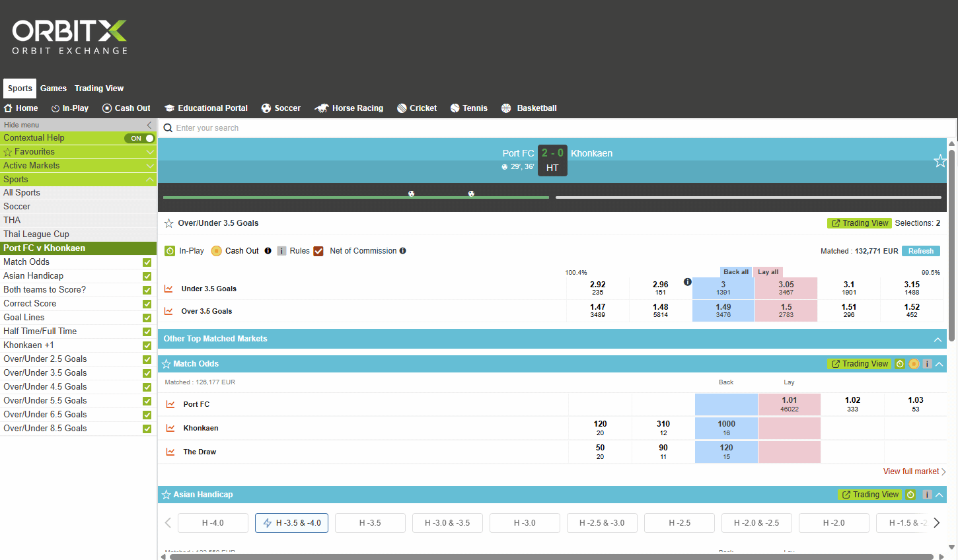This screenshot has width=958, height=560.
Task: Click the Cash Out info icon
Action: coord(268,251)
